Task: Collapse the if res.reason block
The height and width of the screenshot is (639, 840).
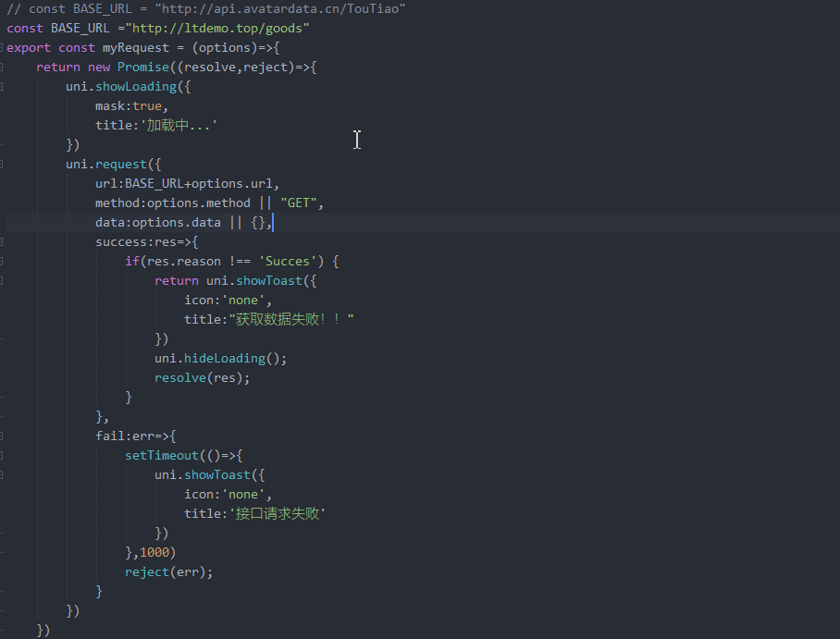Action: point(3,261)
